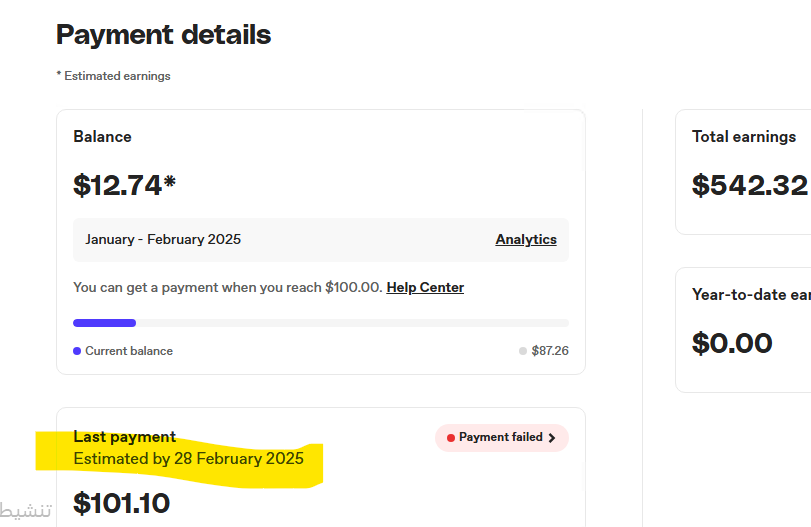Click the empty grey part of progress bar
This screenshot has height=527, width=811.
[x=352, y=323]
